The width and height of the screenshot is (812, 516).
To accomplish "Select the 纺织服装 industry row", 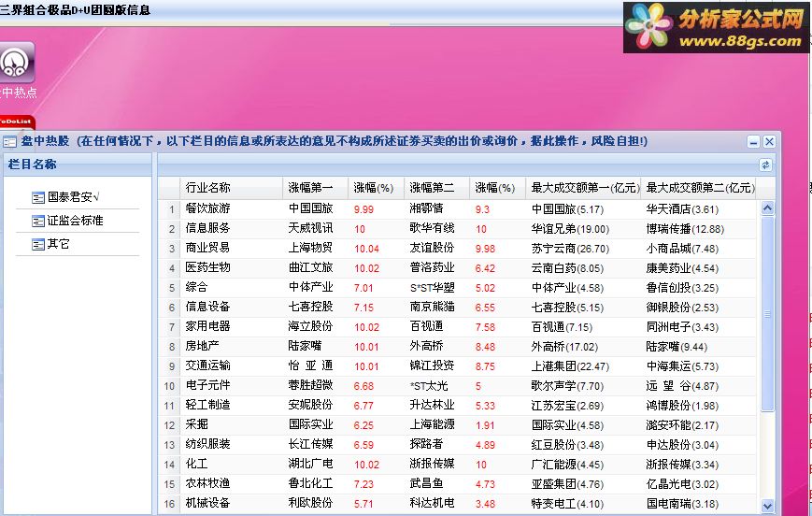I will tap(457, 445).
